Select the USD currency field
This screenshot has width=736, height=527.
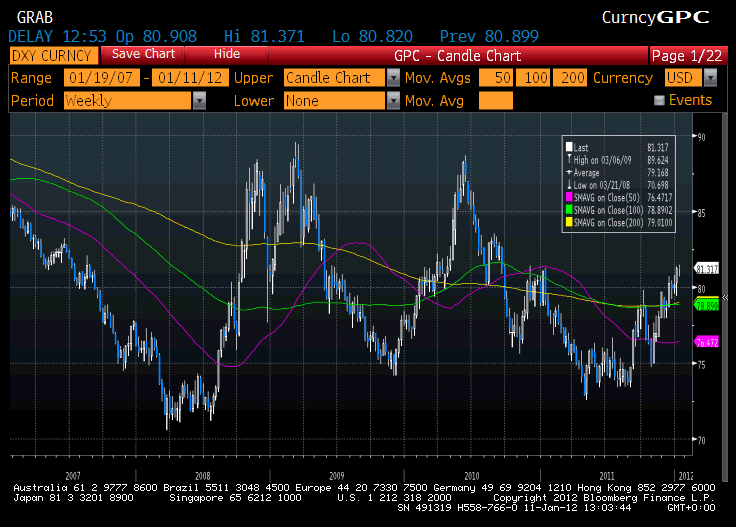[x=683, y=77]
